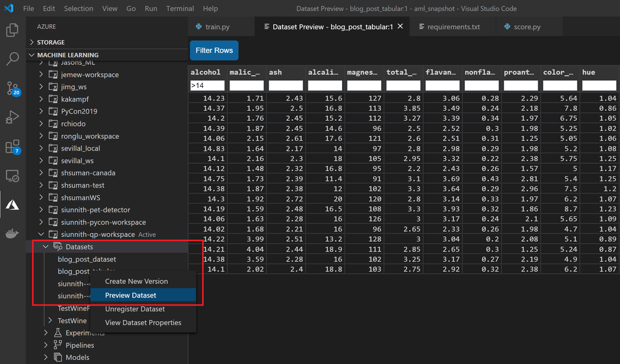Screen dimensions: 620x364
Task: Close the Dataset Preview tab
Action: [400, 26]
